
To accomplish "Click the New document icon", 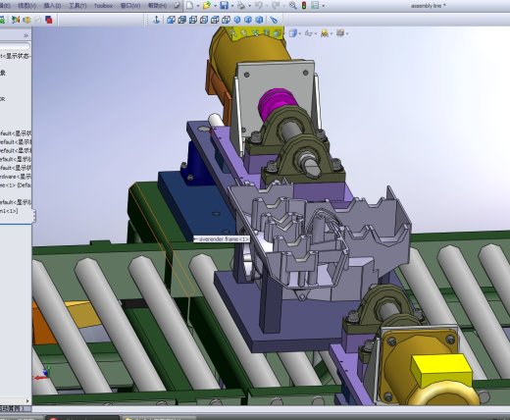I will pyautogui.click(x=189, y=5).
